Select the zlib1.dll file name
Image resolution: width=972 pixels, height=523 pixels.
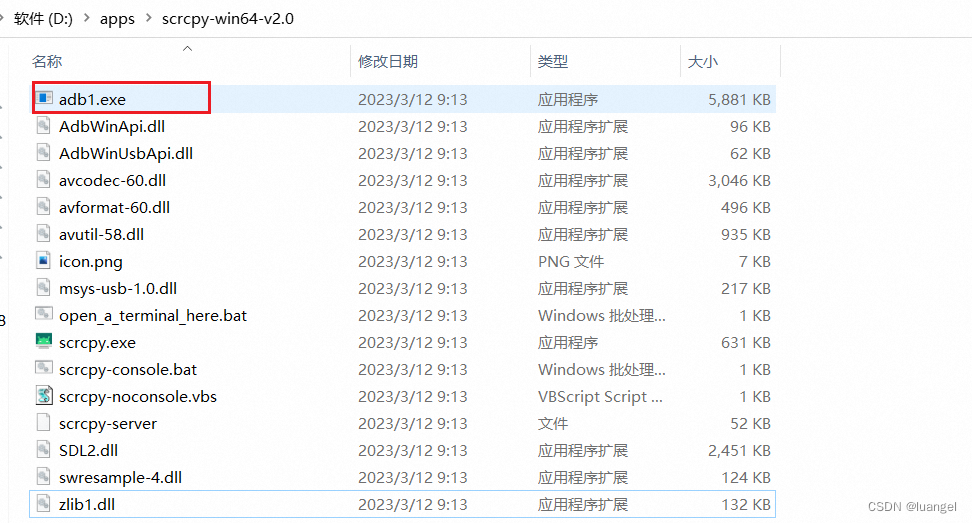tap(87, 504)
